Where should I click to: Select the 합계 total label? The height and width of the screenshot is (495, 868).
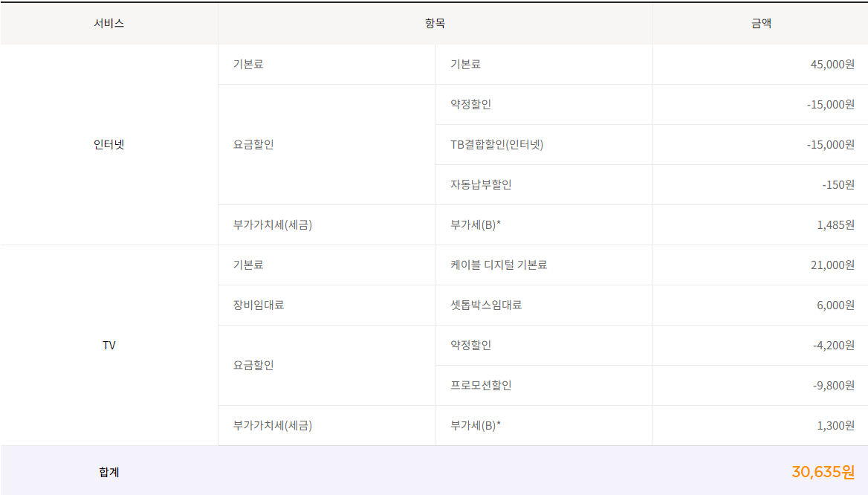[x=108, y=471]
